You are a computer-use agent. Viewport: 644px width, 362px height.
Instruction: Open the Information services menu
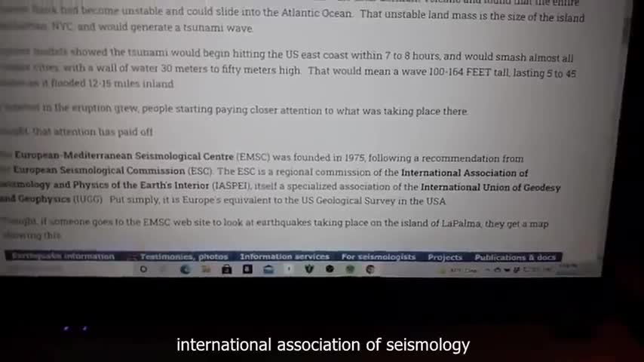284,257
